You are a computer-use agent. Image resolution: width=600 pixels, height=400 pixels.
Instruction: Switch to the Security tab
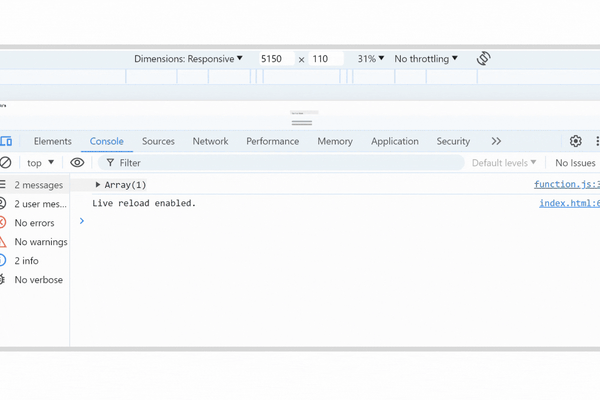click(453, 141)
